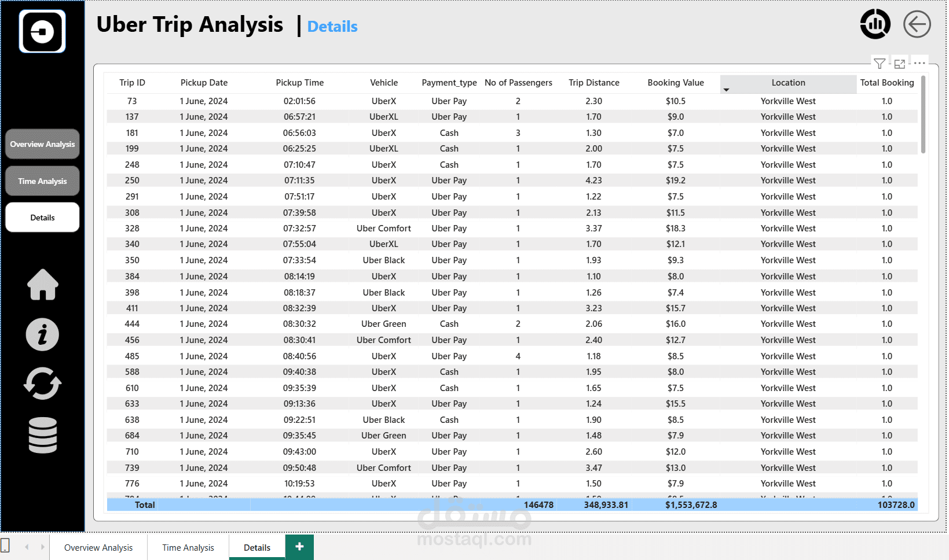The height and width of the screenshot is (560, 949).
Task: Sort by No of Passengers column header
Action: click(x=518, y=83)
